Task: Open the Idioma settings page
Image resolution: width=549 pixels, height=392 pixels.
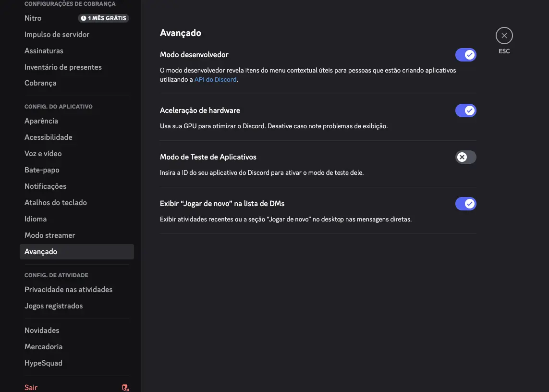Action: pyautogui.click(x=36, y=219)
